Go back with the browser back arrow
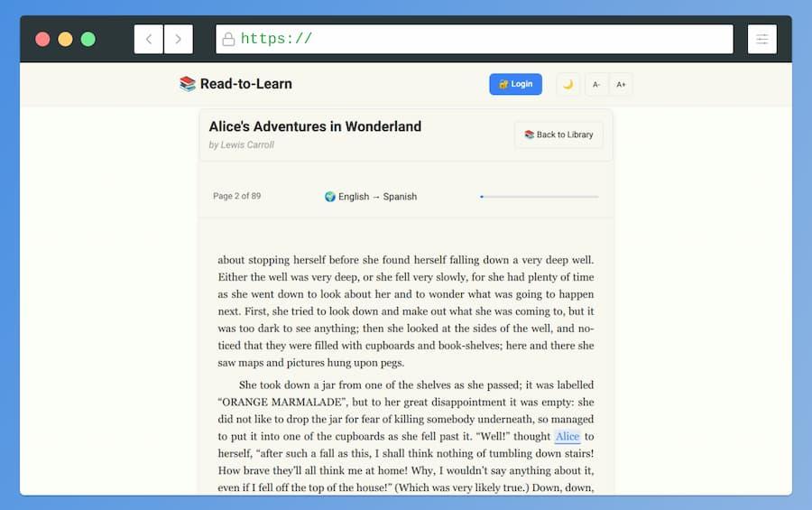The image size is (812, 510). (x=149, y=39)
